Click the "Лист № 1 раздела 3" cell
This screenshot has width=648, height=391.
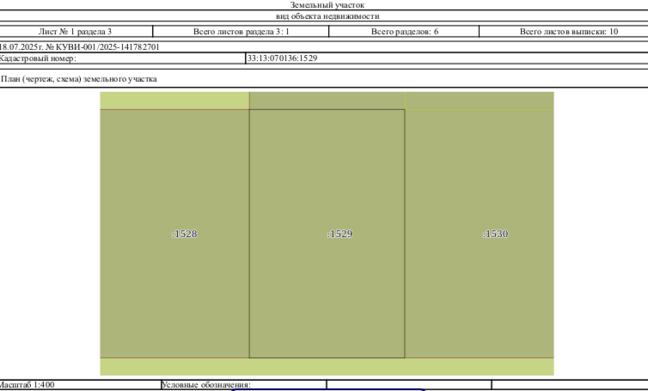(x=75, y=31)
